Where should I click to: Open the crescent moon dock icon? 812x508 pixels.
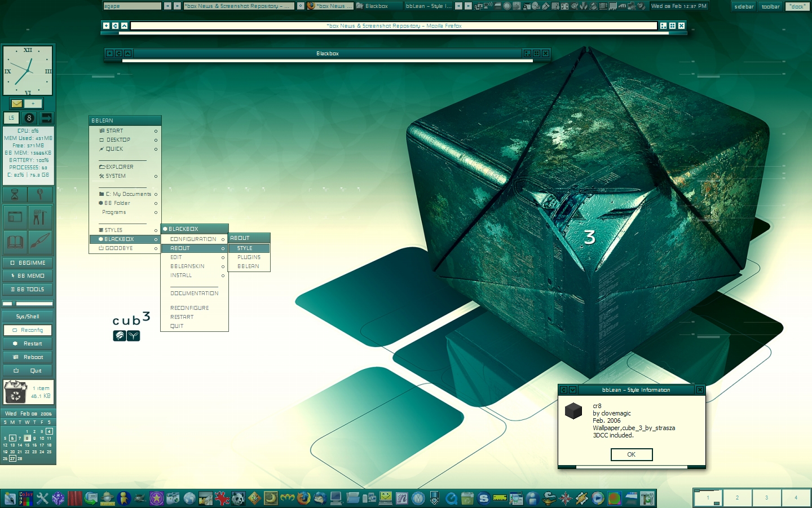pos(271,498)
